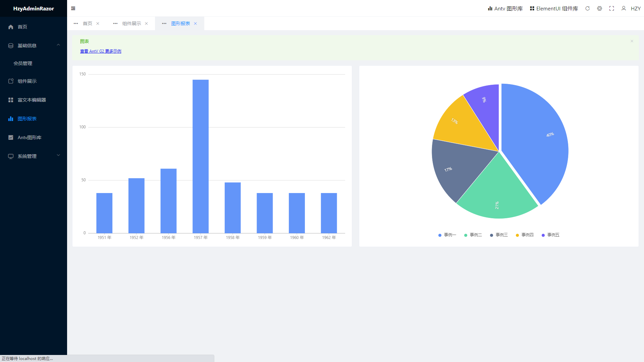
Task: Click the 1959 年 axis label
Action: click(x=265, y=238)
